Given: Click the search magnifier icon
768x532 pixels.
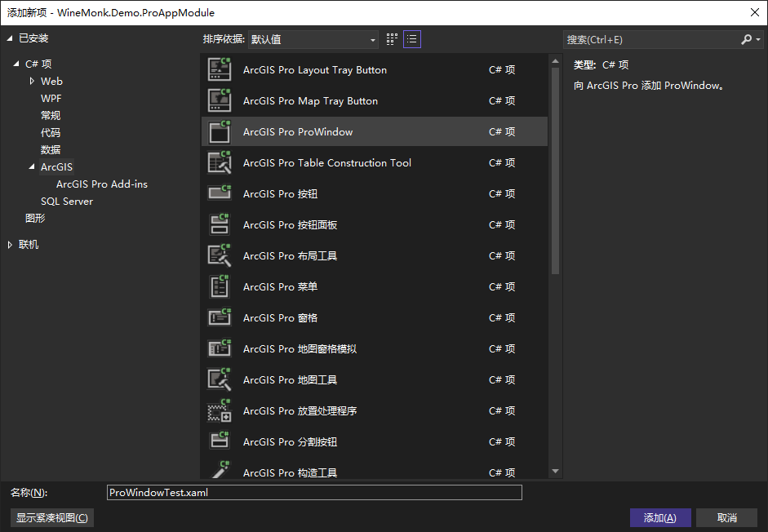Looking at the screenshot, I should coord(746,39).
